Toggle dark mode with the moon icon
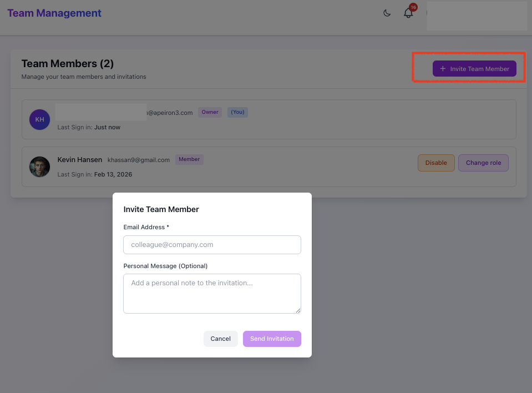 (x=387, y=13)
